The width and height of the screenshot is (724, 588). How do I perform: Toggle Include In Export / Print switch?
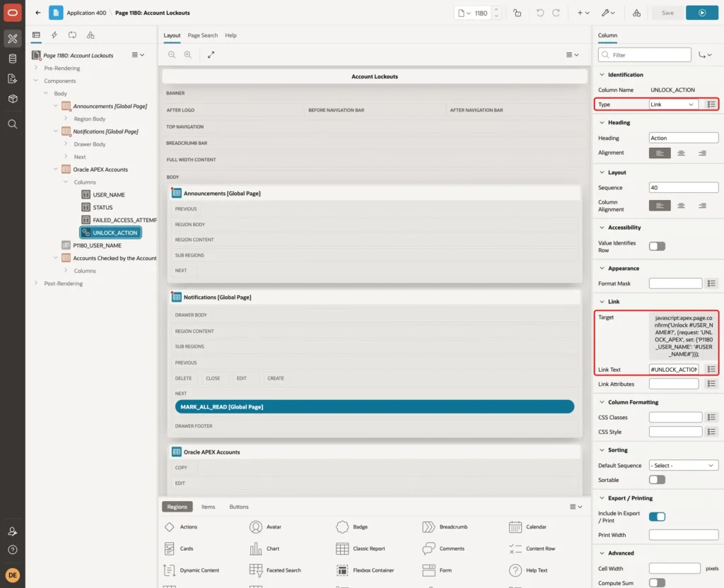point(657,517)
